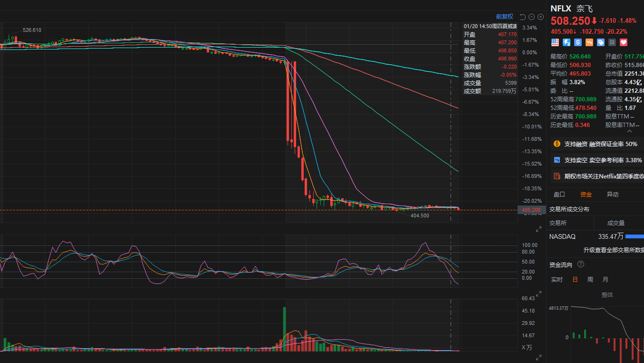
Task: Click the 526.610 high price label
Action: click(x=32, y=30)
